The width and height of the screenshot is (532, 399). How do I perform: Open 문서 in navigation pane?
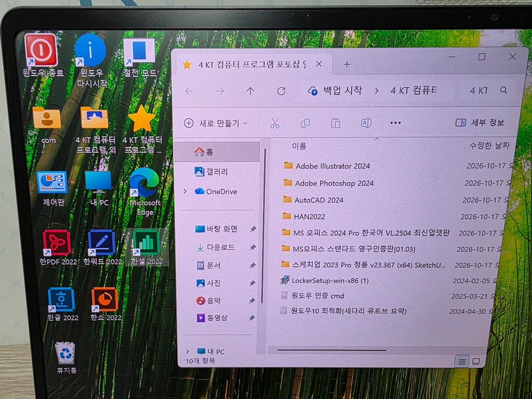(209, 265)
